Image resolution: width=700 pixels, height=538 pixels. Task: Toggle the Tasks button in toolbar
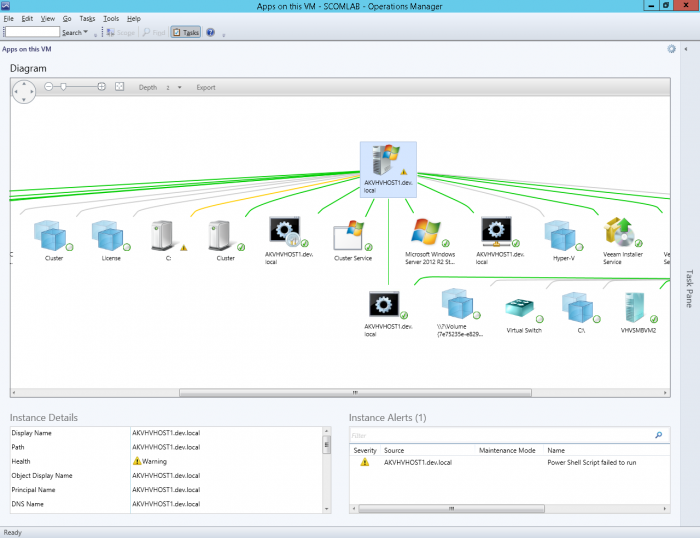(x=185, y=32)
